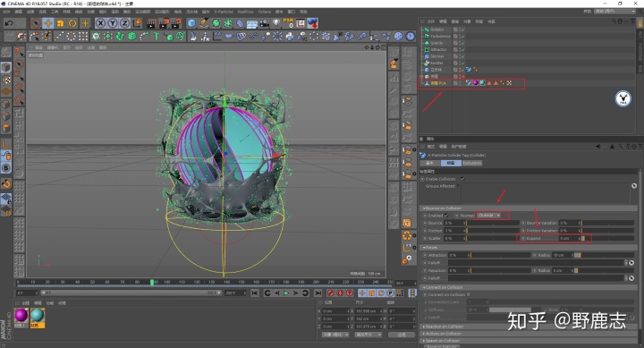Click the Groups Affected picker icon
The width and height of the screenshot is (644, 348).
pyautogui.click(x=634, y=186)
